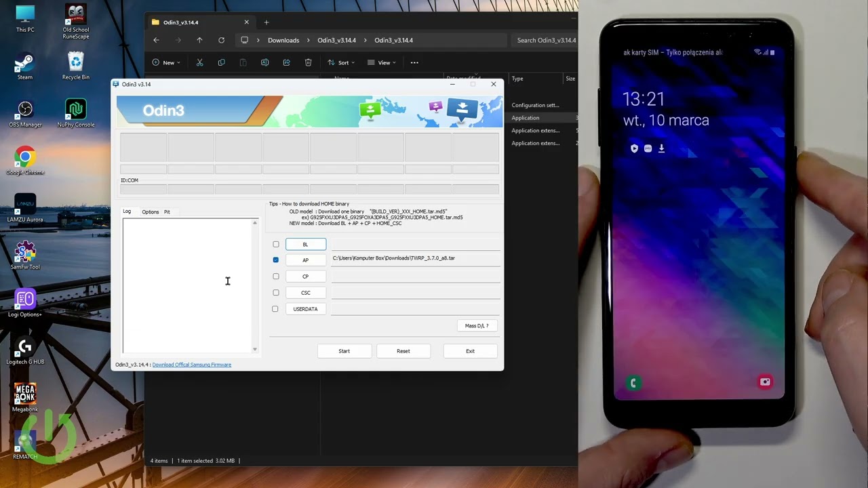This screenshot has height=488, width=868.
Task: Click the AP file button
Action: [x=306, y=260]
